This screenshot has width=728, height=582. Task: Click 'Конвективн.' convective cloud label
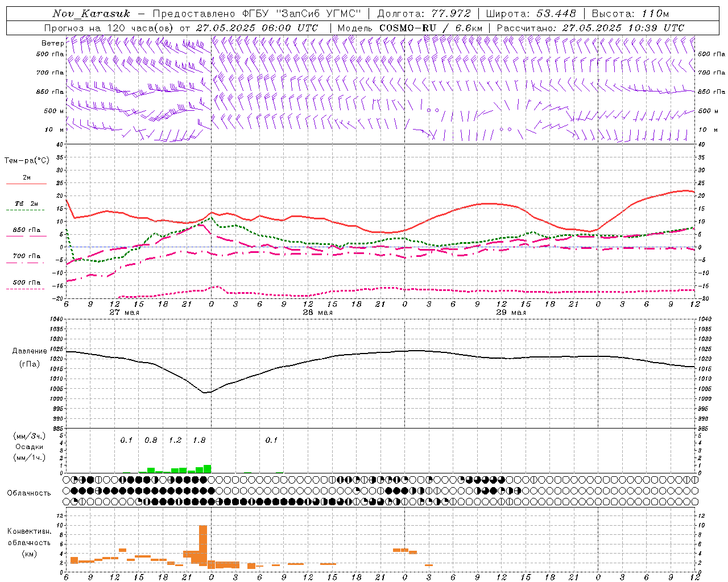point(29,531)
